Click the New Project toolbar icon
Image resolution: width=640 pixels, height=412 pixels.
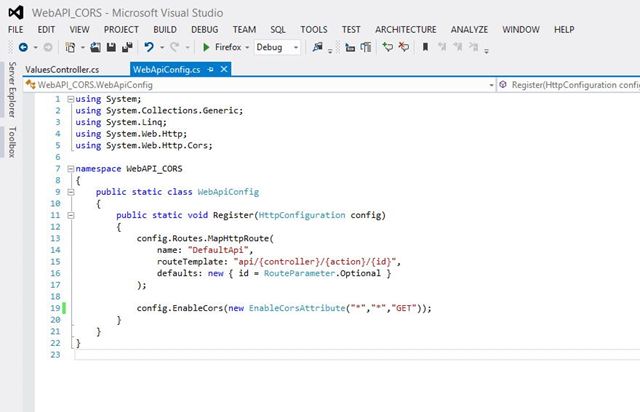[70, 47]
